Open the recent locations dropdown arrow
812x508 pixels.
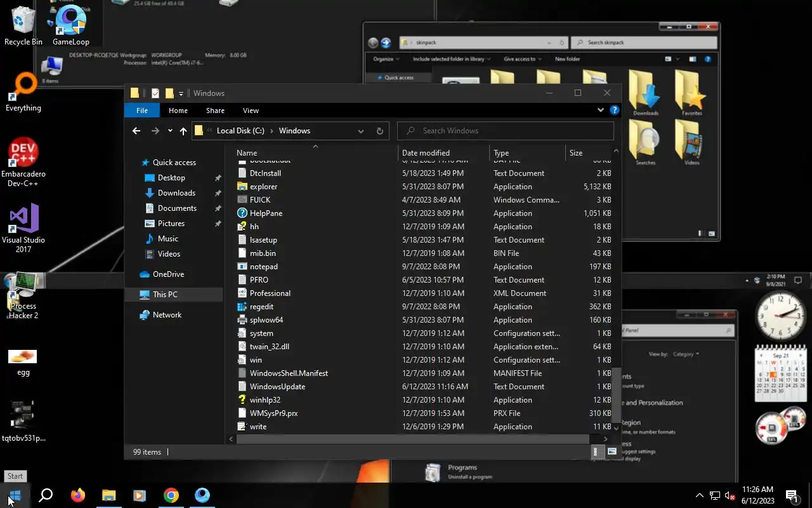tap(170, 131)
